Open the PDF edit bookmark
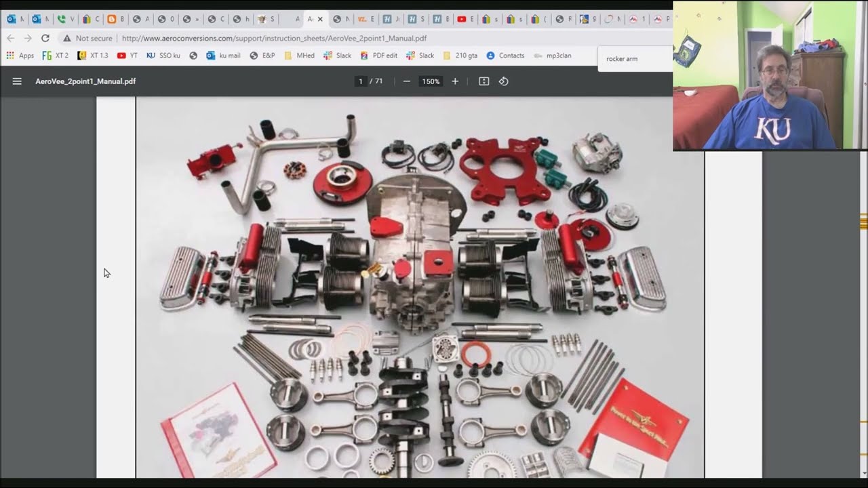The width and height of the screenshot is (868, 488). coord(379,56)
